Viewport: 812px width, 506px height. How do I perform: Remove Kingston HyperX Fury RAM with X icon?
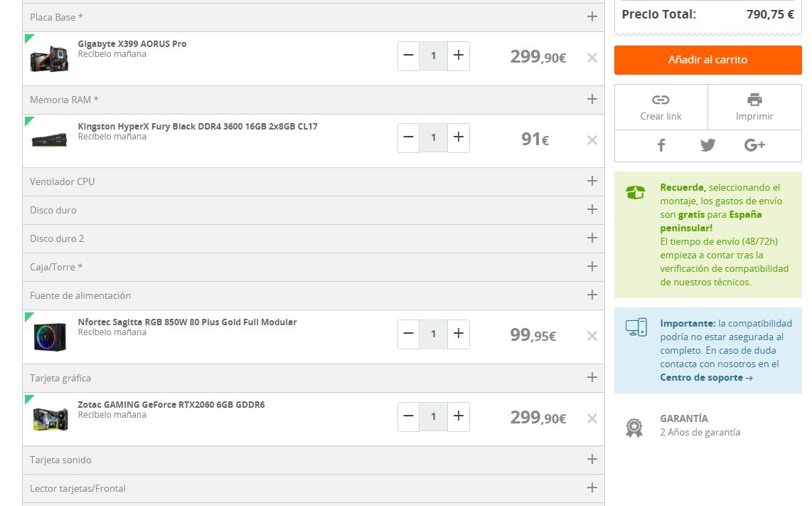click(x=592, y=140)
